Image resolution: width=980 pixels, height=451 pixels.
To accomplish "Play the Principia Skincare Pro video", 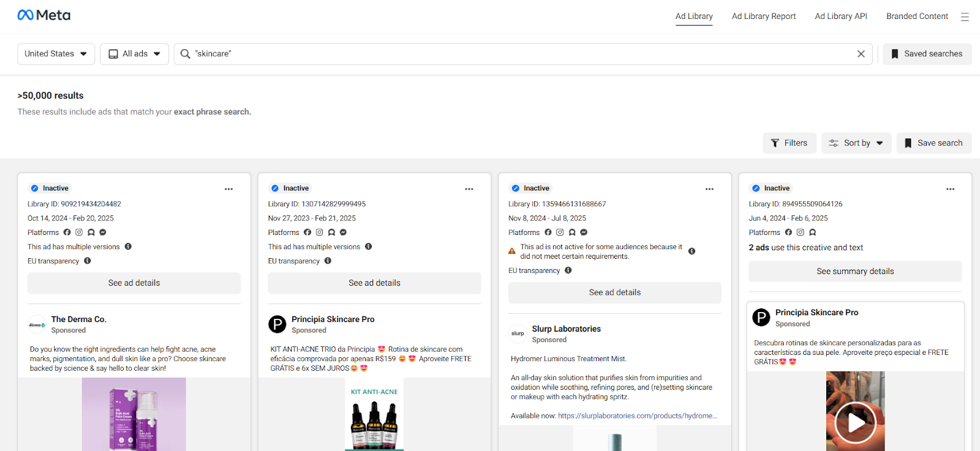I will (x=855, y=422).
